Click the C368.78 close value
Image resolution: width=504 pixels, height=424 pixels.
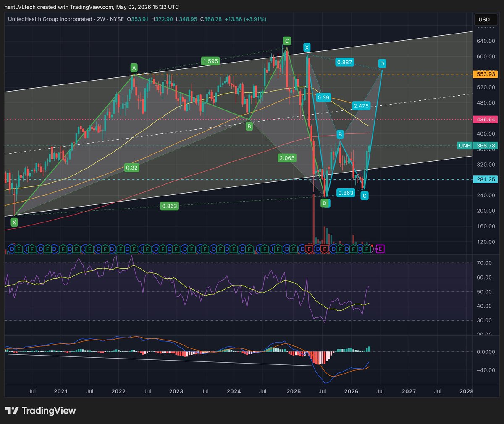click(211, 19)
